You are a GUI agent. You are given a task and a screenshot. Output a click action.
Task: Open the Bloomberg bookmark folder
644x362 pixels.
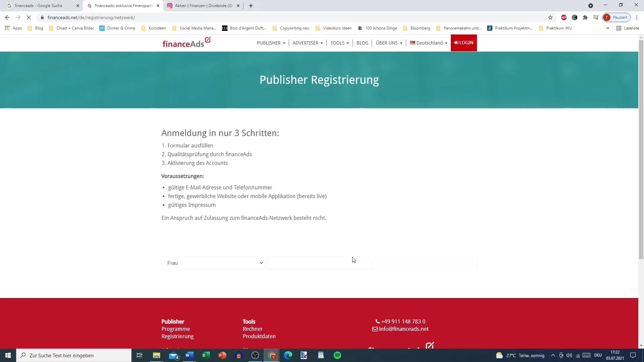417,28
